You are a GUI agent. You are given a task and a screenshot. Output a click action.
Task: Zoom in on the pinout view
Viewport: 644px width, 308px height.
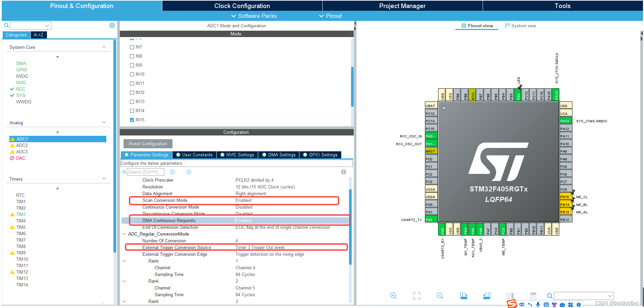point(393,296)
